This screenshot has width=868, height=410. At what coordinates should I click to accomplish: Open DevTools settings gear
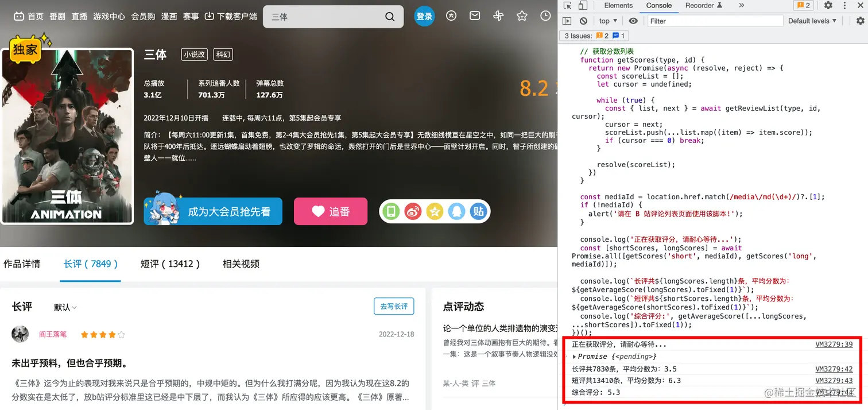tap(828, 5)
